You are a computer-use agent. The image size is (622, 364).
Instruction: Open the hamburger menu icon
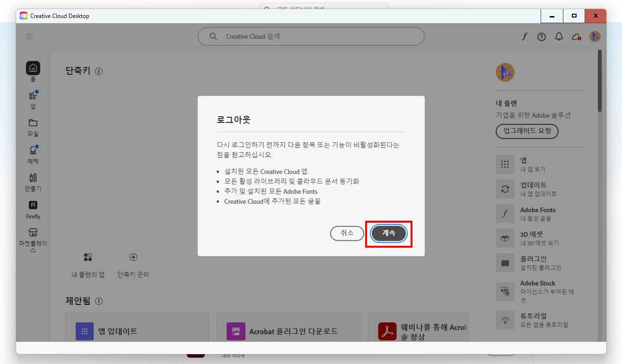(29, 36)
